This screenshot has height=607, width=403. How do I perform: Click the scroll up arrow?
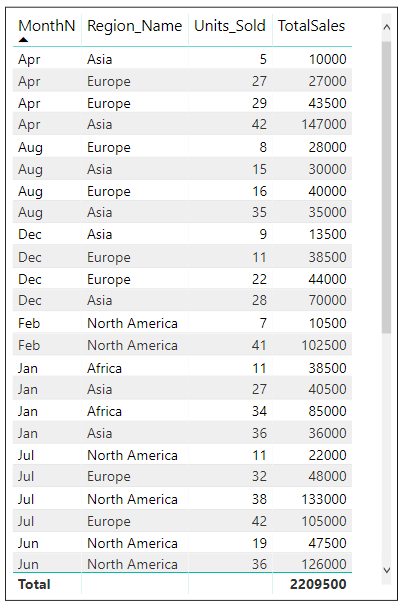pyautogui.click(x=386, y=27)
